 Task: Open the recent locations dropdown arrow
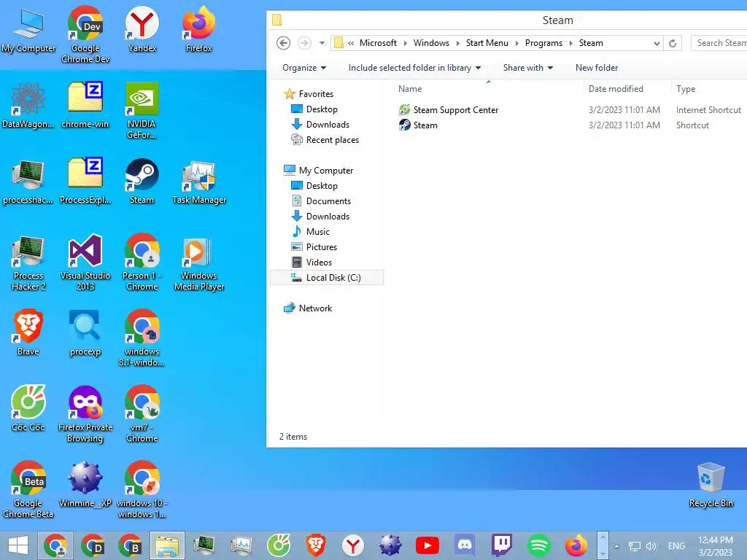click(322, 43)
